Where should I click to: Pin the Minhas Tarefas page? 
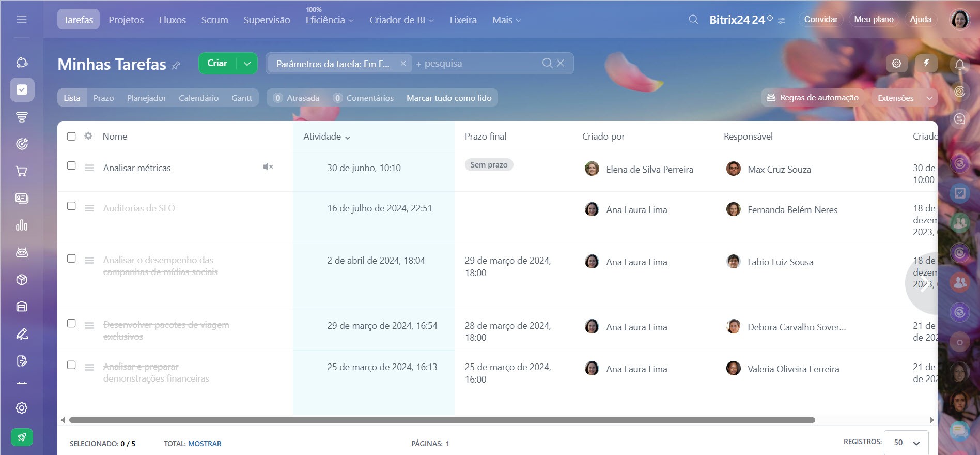[x=176, y=65]
